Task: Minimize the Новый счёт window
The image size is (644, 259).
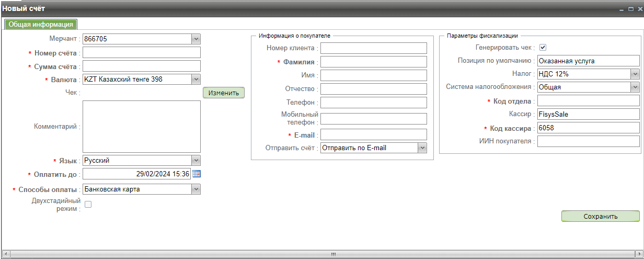Action: (622, 10)
